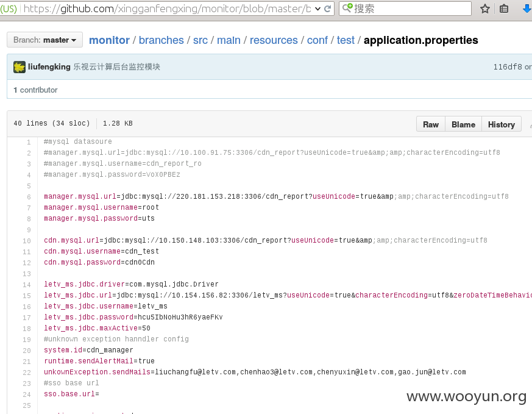The image size is (532, 414).
Task: Open the resources breadcrumb link
Action: coord(274,40)
